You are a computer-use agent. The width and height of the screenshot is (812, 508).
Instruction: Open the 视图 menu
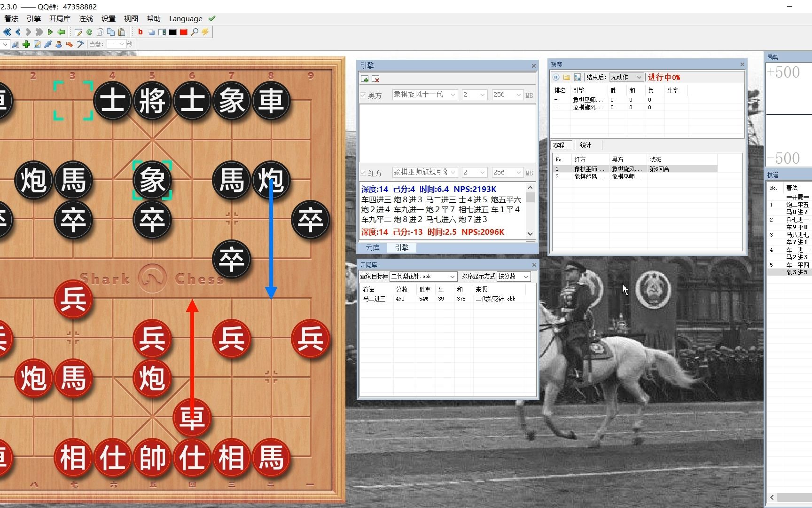[131, 19]
